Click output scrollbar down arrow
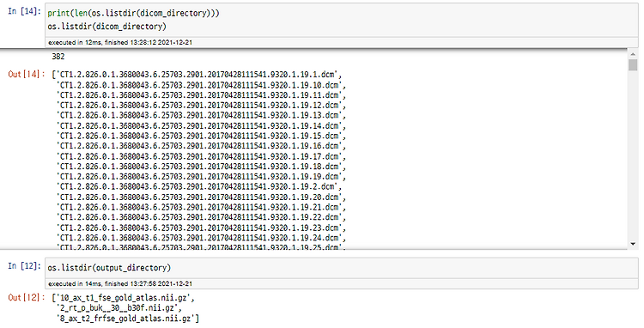Viewport: 644px width, 328px height. (x=633, y=244)
